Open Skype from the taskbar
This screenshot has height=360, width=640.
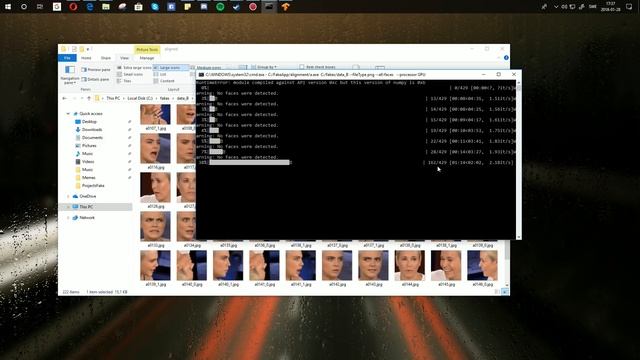pos(155,7)
